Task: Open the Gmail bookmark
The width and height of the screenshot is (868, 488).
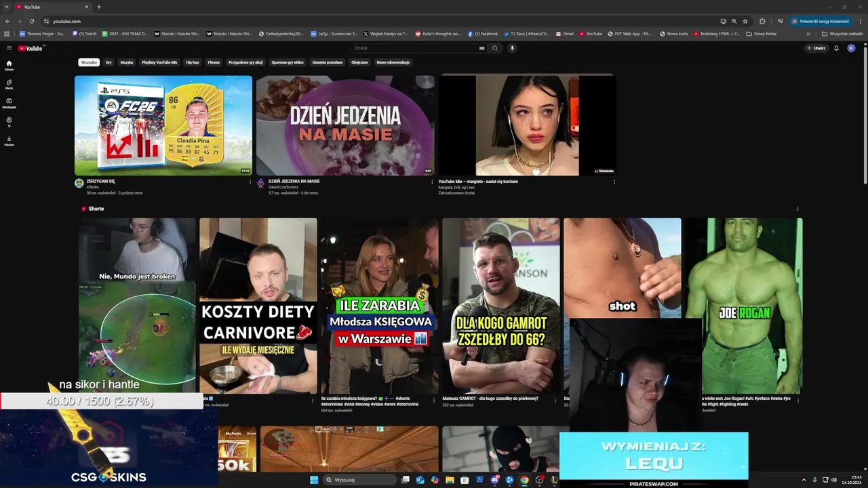Action: tap(564, 33)
